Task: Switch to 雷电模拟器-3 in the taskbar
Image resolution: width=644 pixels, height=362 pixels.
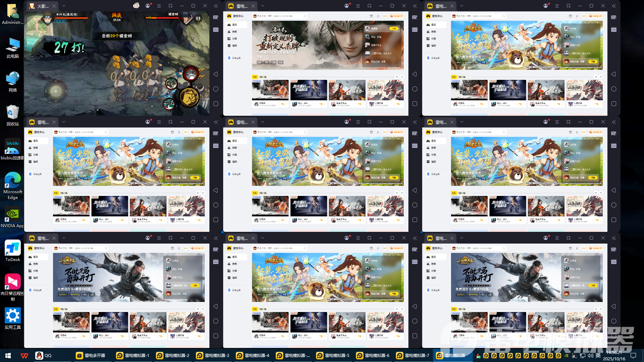Action: (x=213, y=356)
